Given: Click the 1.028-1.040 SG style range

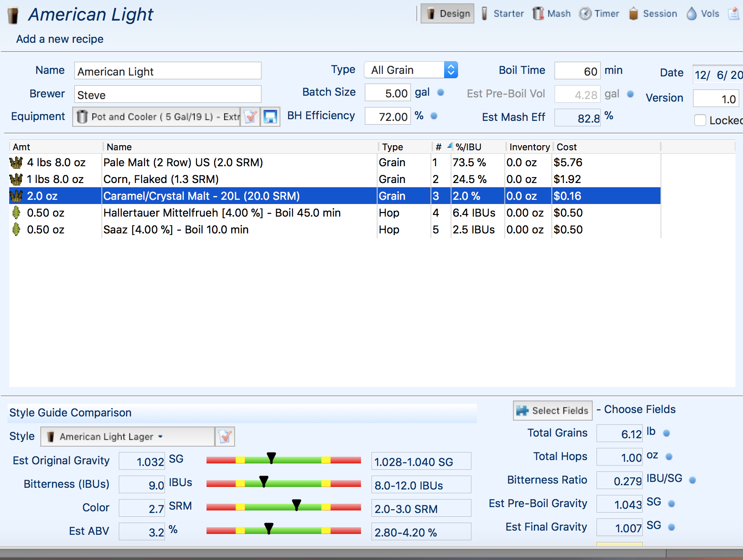Looking at the screenshot, I should click(421, 461).
